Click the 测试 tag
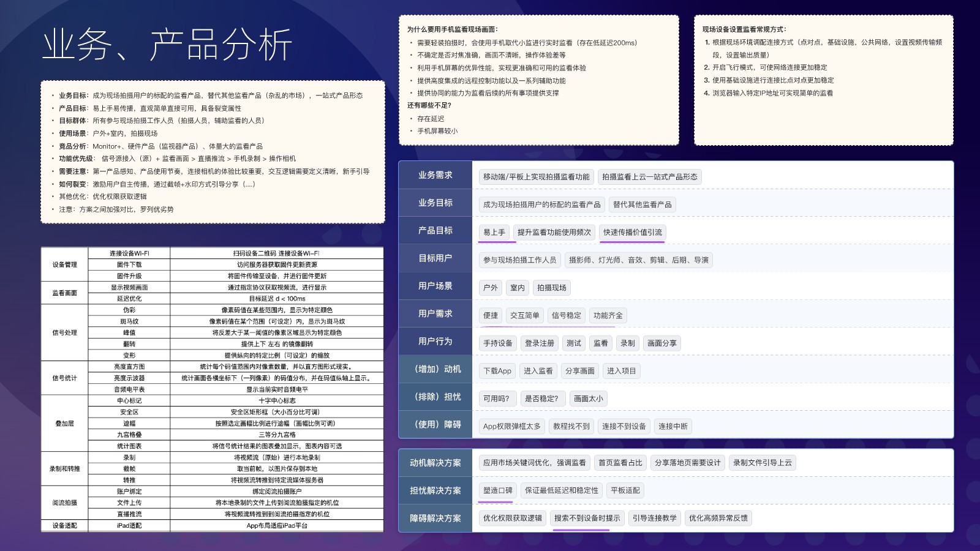980x551 pixels. (x=574, y=343)
